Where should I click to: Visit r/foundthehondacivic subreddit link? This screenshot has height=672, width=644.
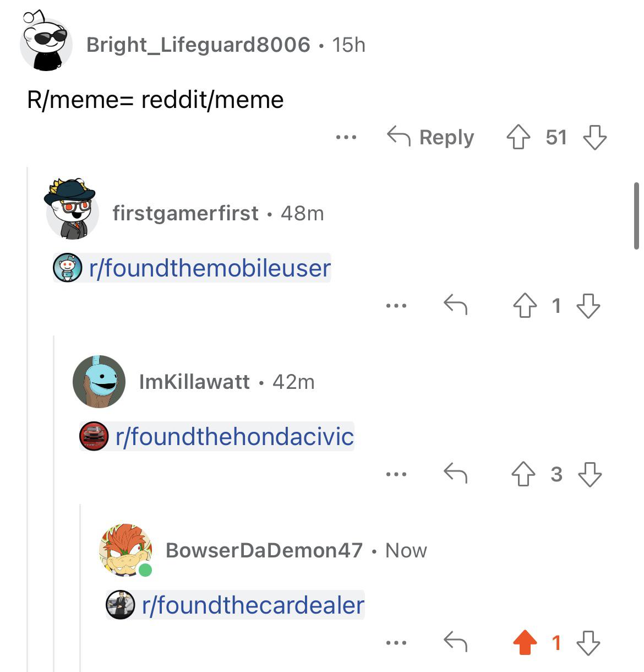coord(217,437)
